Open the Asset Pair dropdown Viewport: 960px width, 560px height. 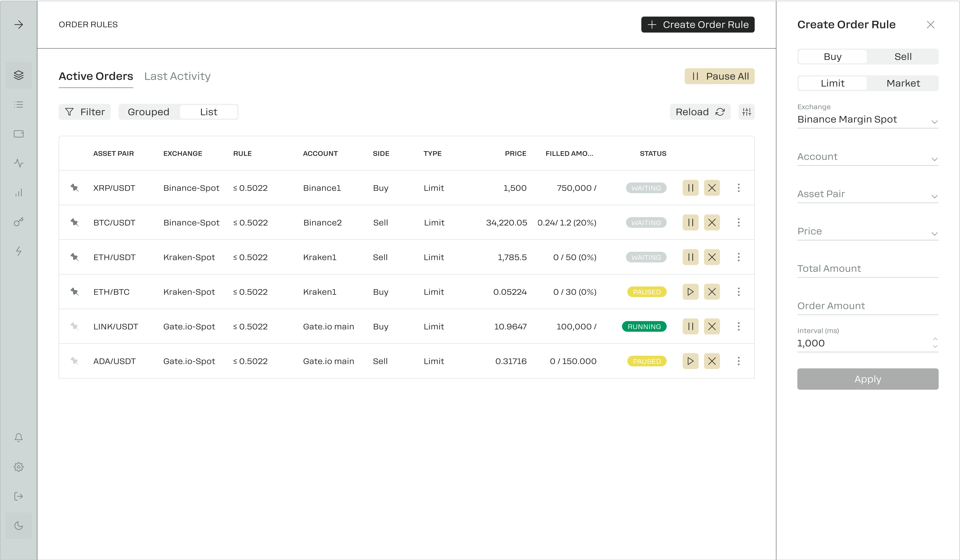pos(867,194)
